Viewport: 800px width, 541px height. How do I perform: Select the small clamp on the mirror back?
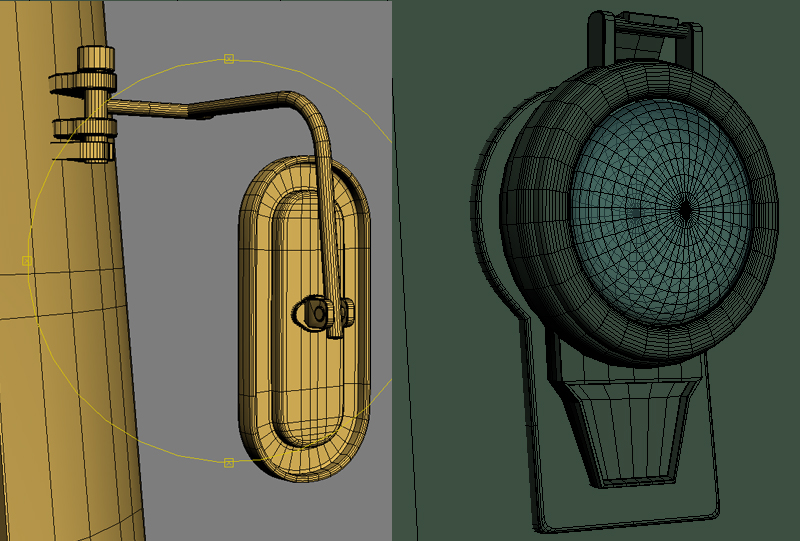322,313
